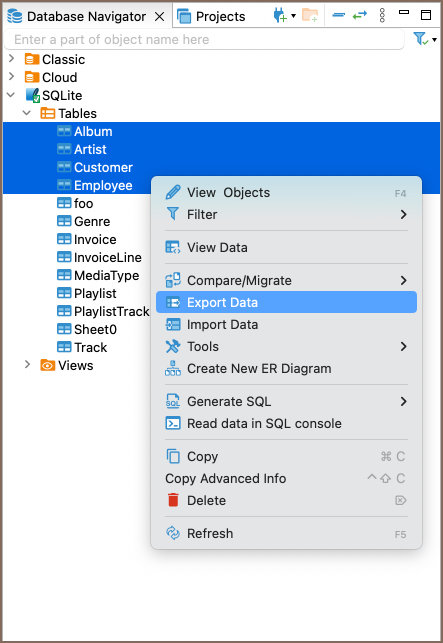Click the collapse all icon in toolbar
This screenshot has width=443, height=643.
[x=338, y=15]
